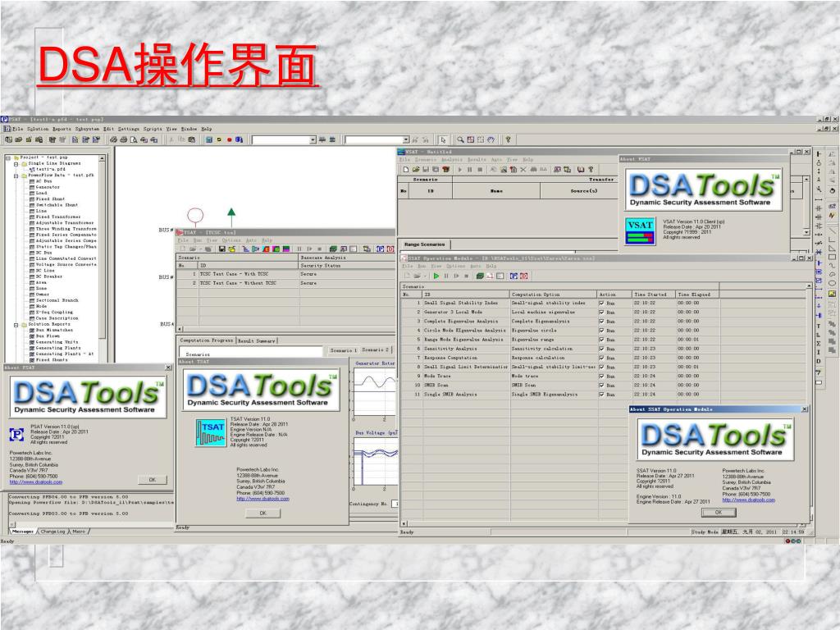Open the first combo box in PSAT toolbar
The width and height of the screenshot is (840, 630).
pos(313,139)
